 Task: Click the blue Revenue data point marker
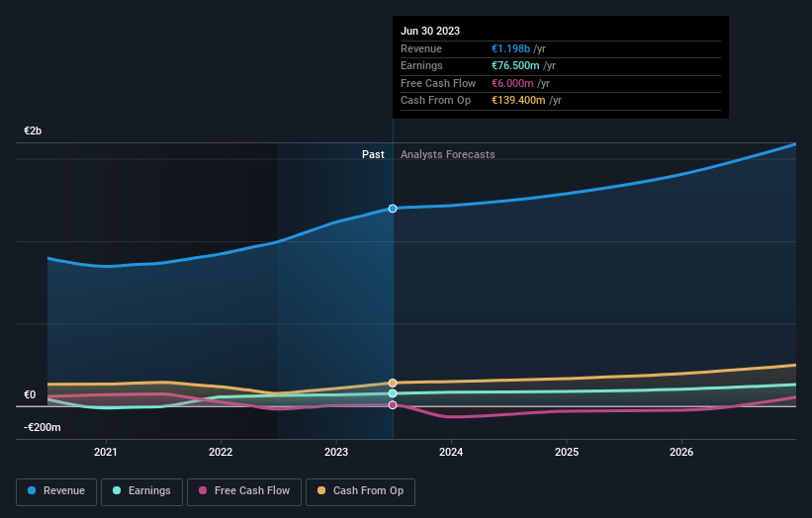393,209
